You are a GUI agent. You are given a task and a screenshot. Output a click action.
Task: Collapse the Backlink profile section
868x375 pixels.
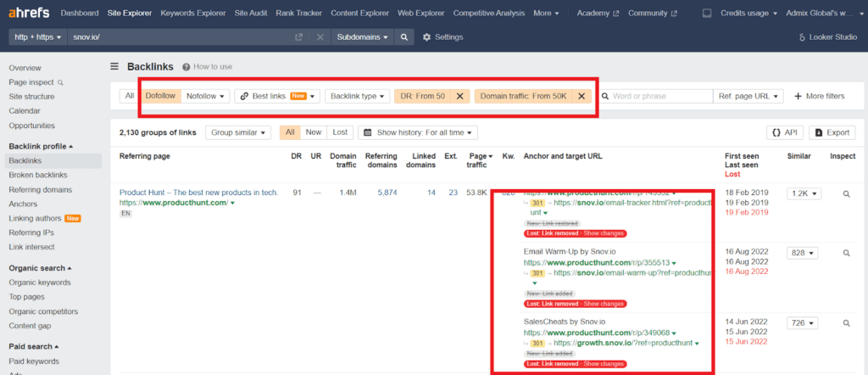[41, 146]
